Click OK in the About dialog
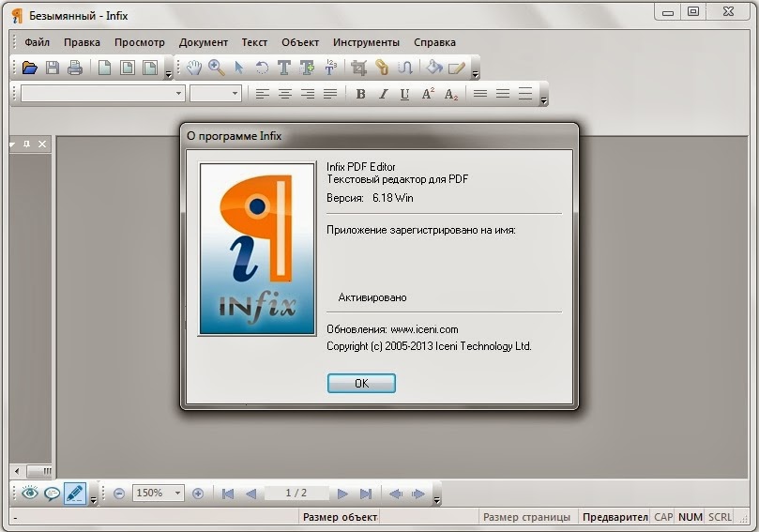The height and width of the screenshot is (532, 759). pyautogui.click(x=361, y=384)
